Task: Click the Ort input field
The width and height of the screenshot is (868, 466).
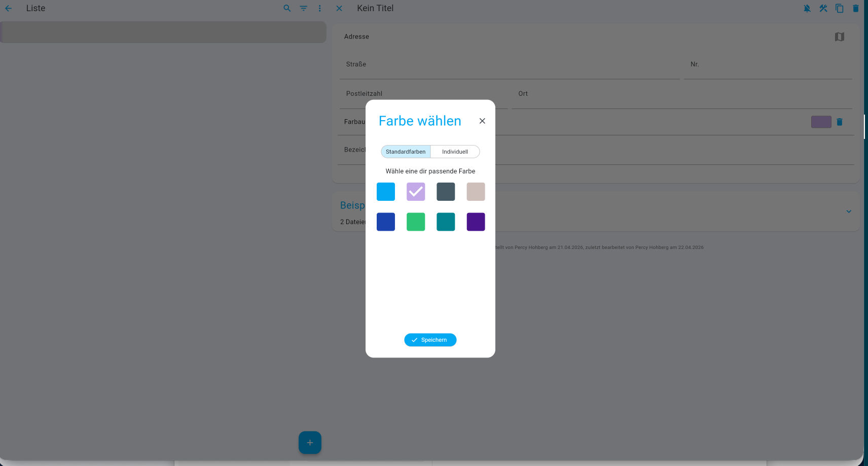Action: (x=681, y=94)
